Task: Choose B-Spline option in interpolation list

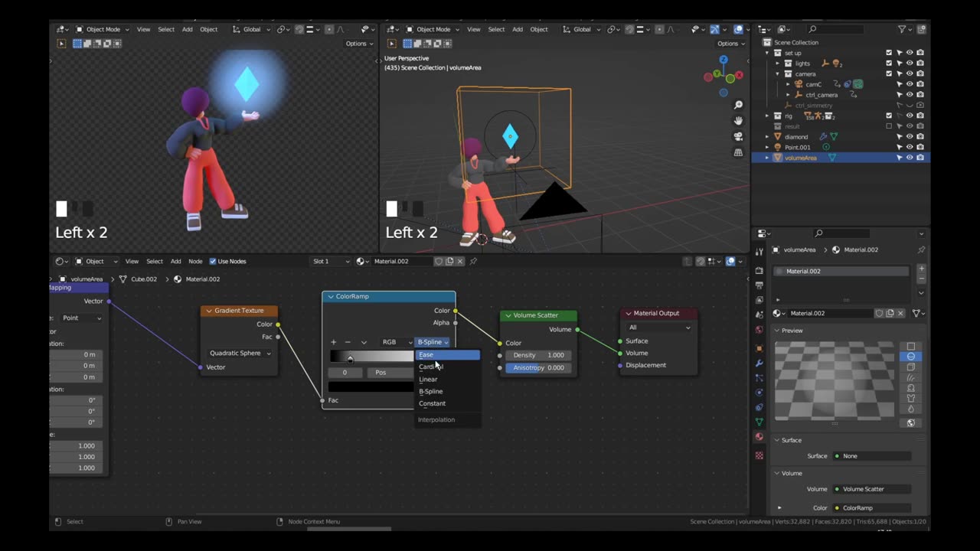Action: [x=447, y=391]
